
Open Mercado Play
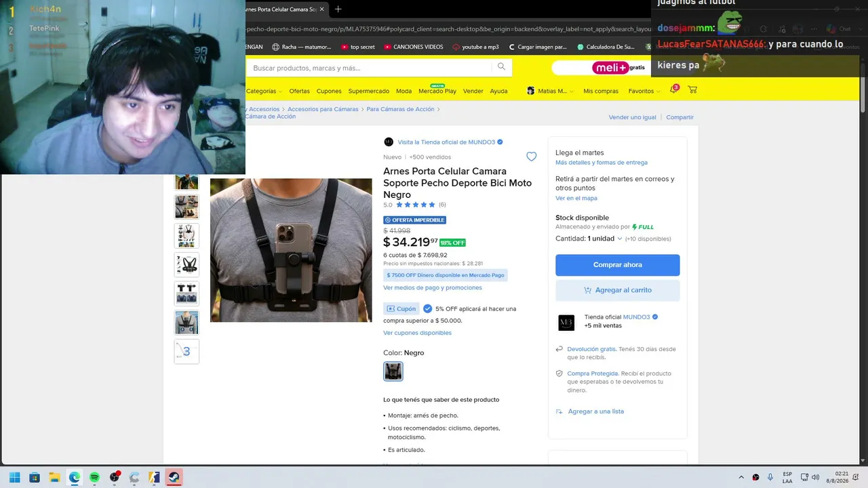point(437,91)
